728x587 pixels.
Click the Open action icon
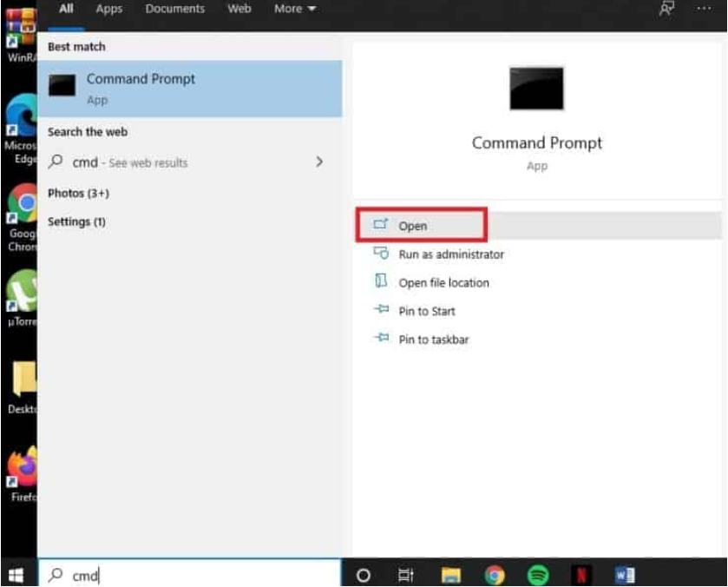380,225
